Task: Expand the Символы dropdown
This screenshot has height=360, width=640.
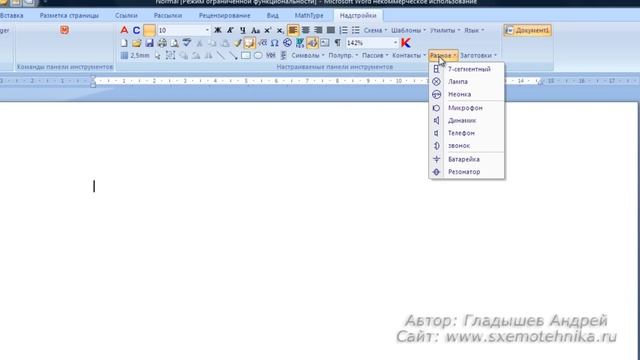Action: [x=308, y=56]
